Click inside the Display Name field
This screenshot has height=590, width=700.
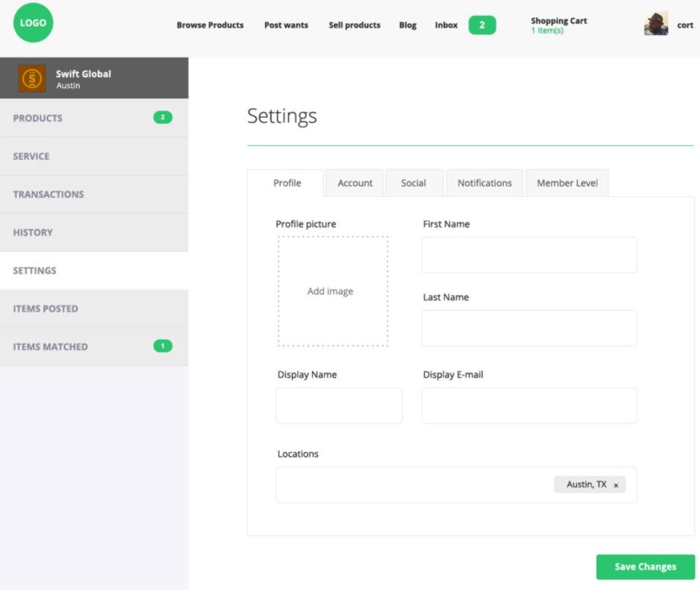tap(339, 405)
